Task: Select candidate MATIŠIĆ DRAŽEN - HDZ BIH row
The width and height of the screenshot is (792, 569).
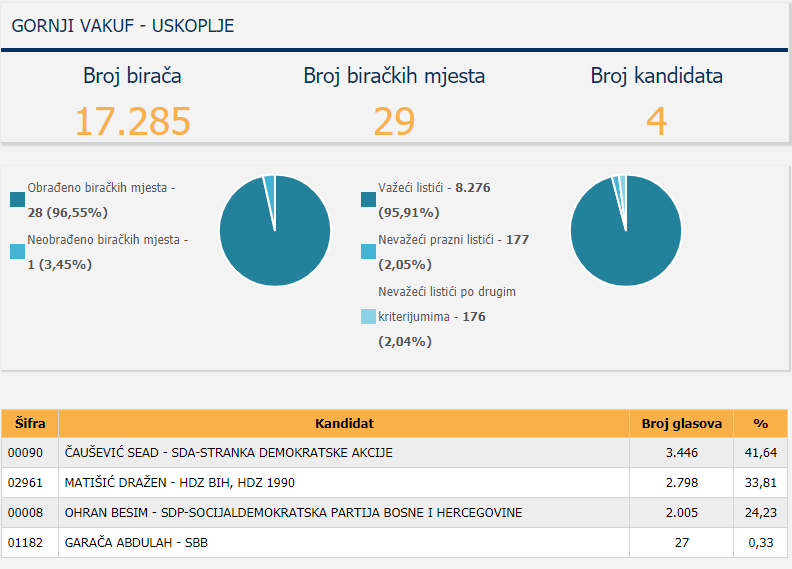Action: tap(394, 483)
